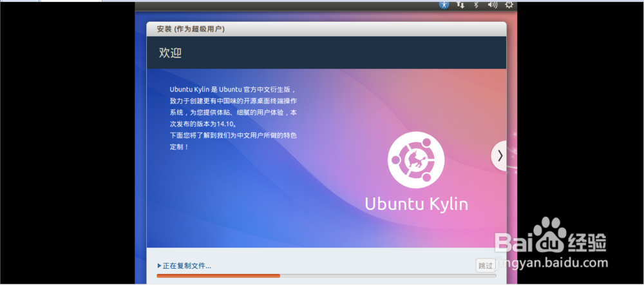Image resolution: width=644 pixels, height=285 pixels.
Task: Open the sound volume indicator
Action: [x=492, y=5]
